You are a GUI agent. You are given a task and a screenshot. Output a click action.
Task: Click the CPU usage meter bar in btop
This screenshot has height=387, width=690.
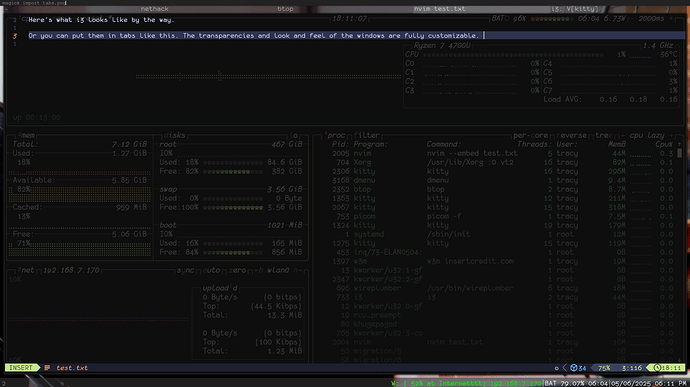pos(513,55)
